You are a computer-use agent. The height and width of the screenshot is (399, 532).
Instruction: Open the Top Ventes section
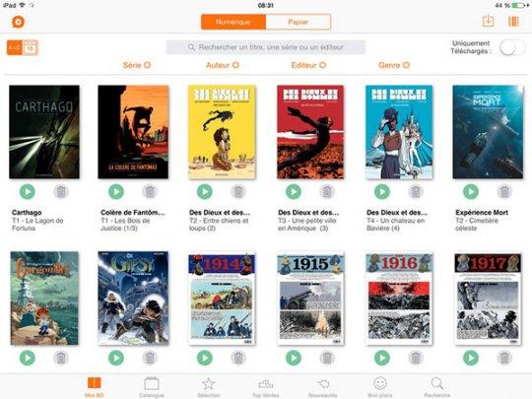click(x=266, y=387)
